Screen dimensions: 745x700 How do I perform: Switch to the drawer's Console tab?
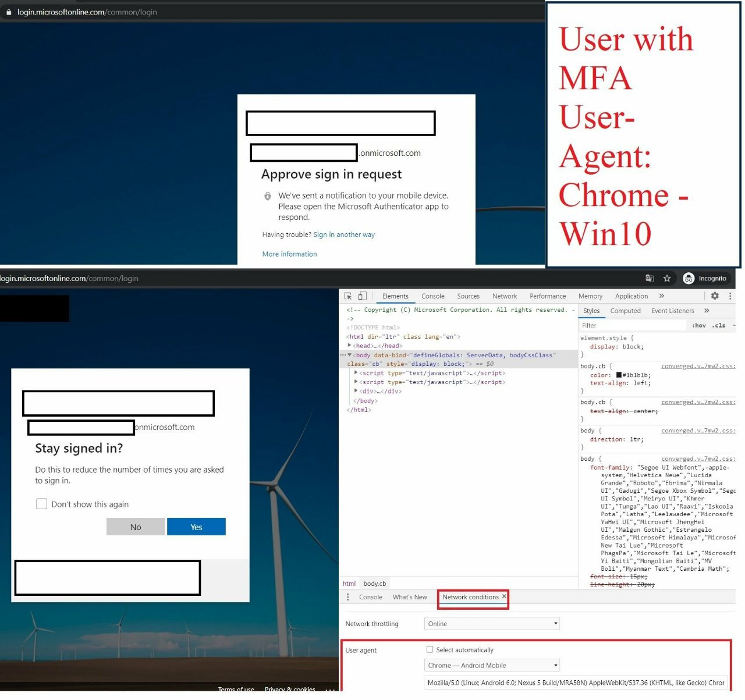coord(371,598)
